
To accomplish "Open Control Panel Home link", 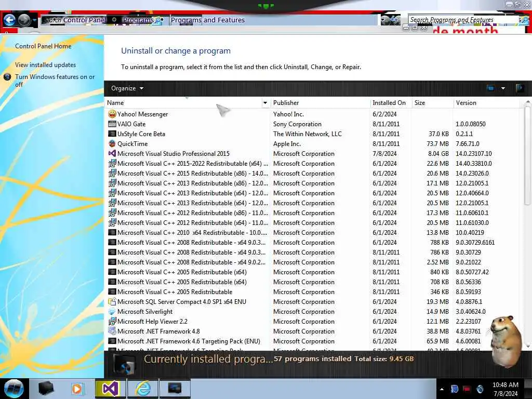I will coord(43,46).
